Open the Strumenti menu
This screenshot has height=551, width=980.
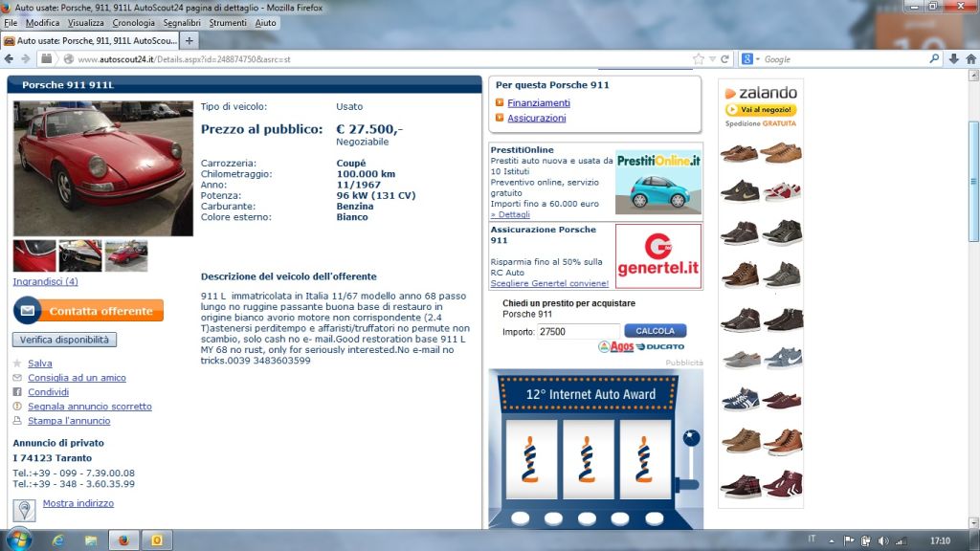[228, 23]
